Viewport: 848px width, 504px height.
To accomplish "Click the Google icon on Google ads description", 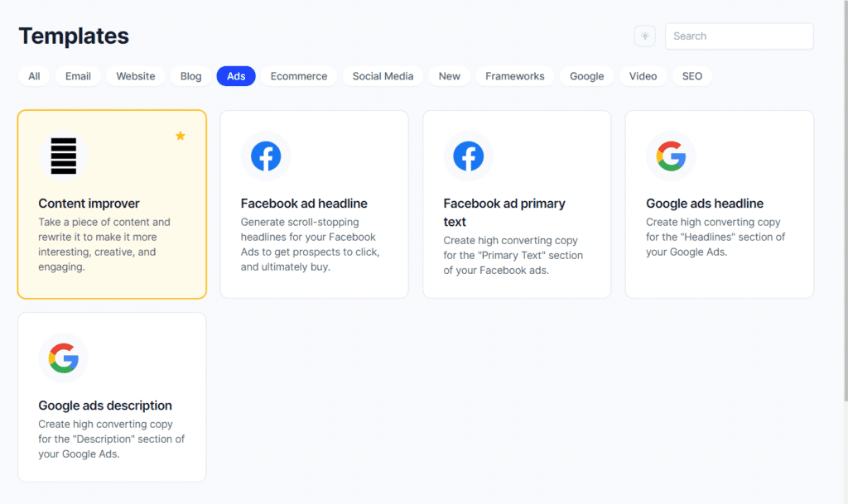I will tap(63, 358).
